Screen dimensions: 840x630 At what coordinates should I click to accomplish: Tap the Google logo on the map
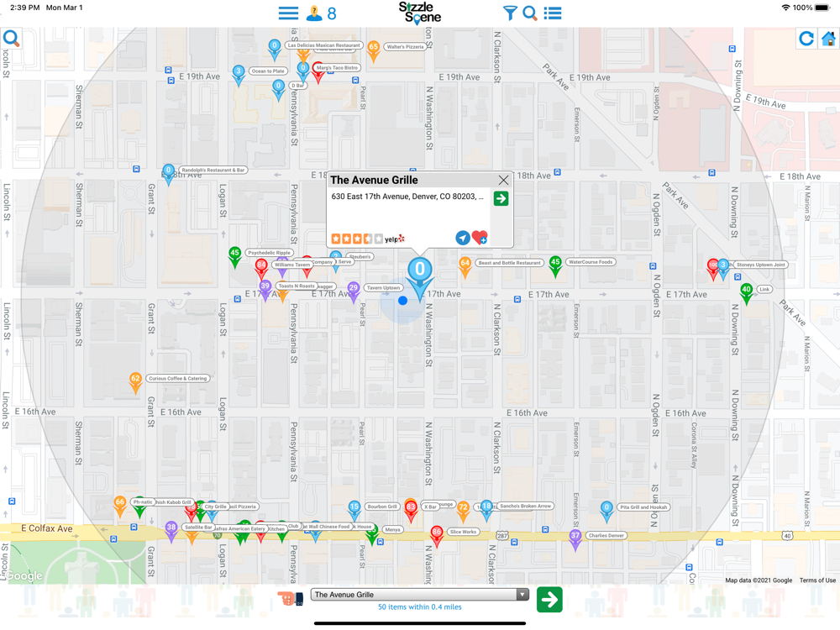click(24, 576)
